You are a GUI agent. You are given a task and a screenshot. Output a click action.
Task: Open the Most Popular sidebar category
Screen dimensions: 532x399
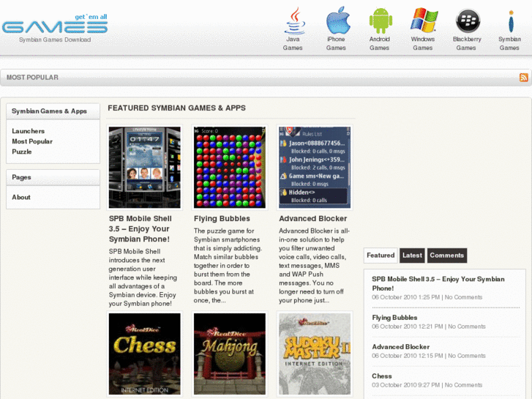click(32, 141)
